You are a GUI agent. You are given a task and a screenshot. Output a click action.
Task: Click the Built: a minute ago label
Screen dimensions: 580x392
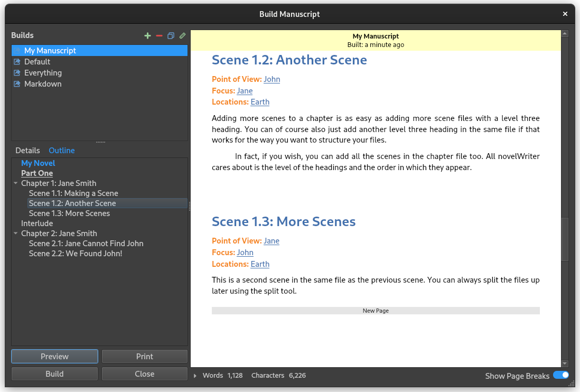376,45
